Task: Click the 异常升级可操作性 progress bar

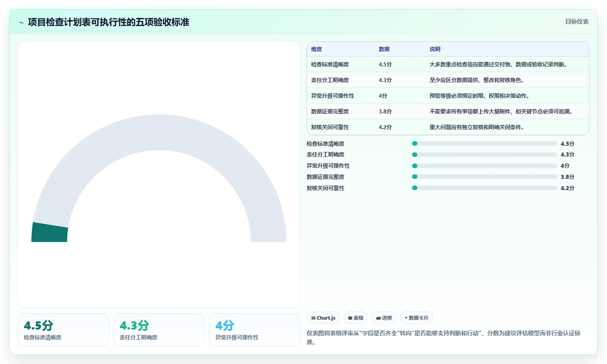Action: pyautogui.click(x=484, y=166)
